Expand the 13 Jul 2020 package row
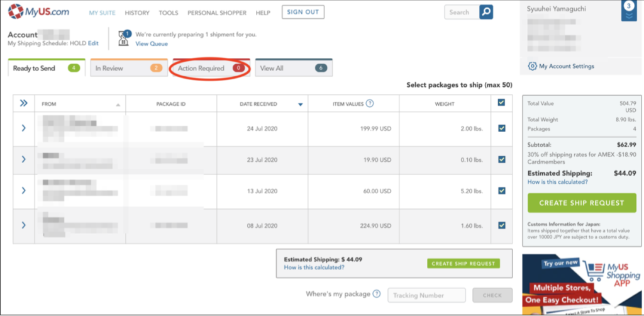The image size is (644, 316). [x=23, y=190]
